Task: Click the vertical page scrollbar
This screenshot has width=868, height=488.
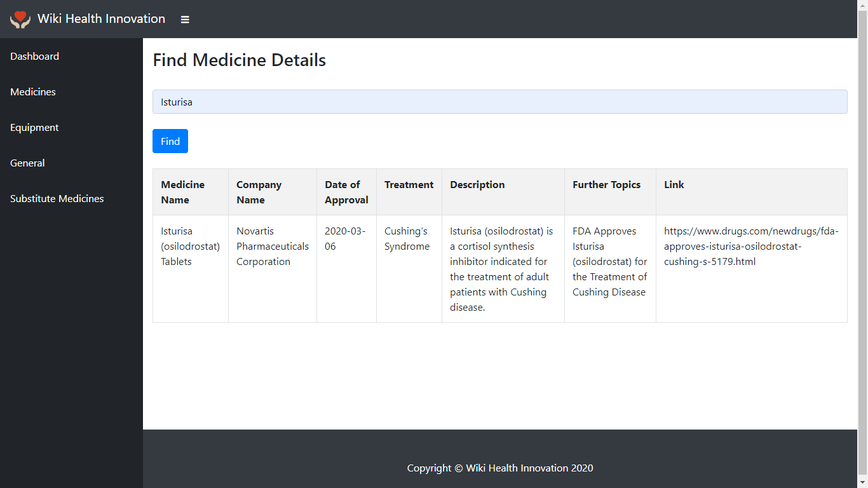Action: [862, 244]
